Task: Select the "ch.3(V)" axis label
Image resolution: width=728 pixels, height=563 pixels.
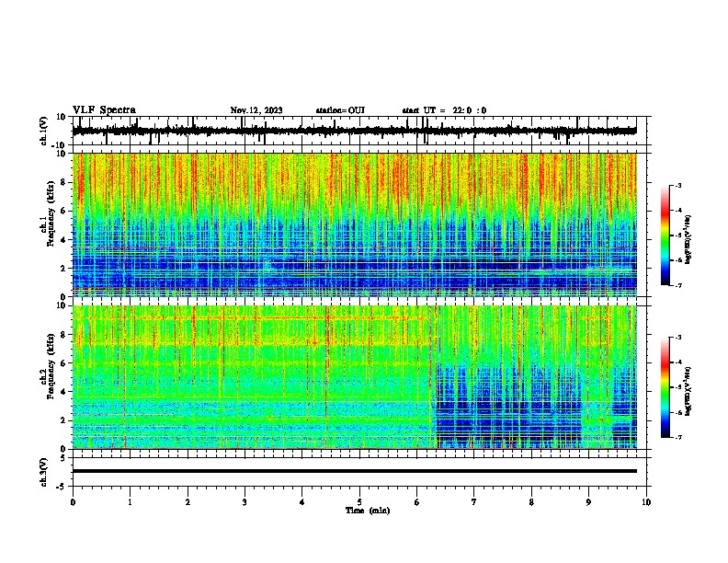Action: 44,473
